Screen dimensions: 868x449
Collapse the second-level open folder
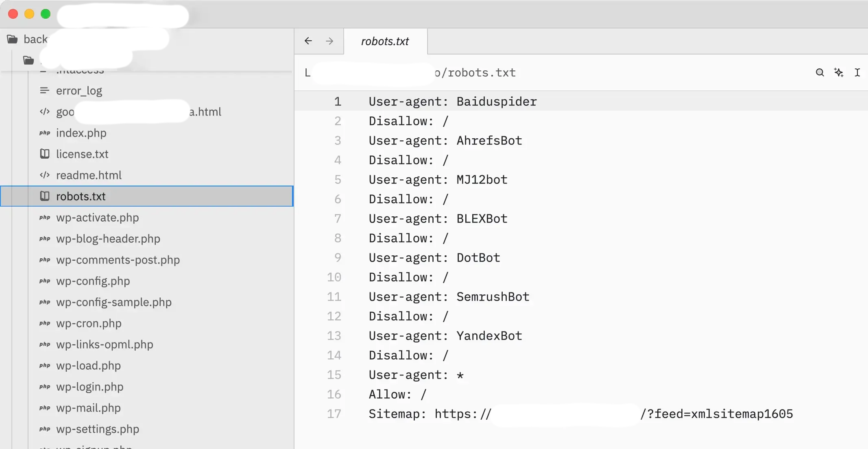coord(28,61)
